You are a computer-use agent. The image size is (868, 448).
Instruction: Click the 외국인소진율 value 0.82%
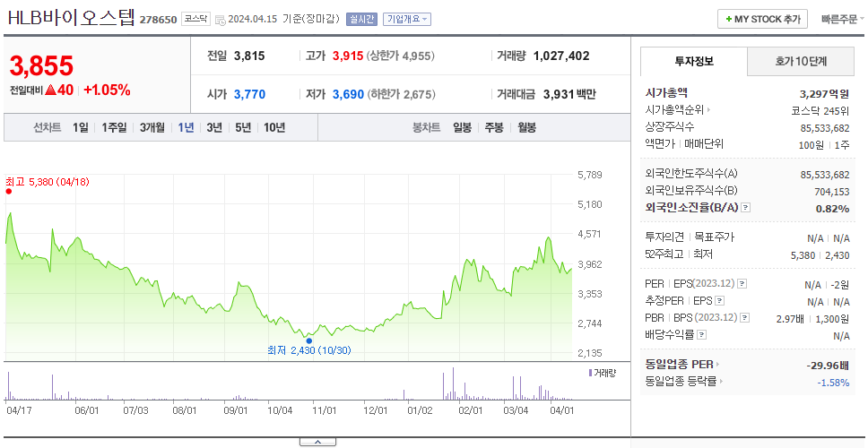click(x=832, y=209)
